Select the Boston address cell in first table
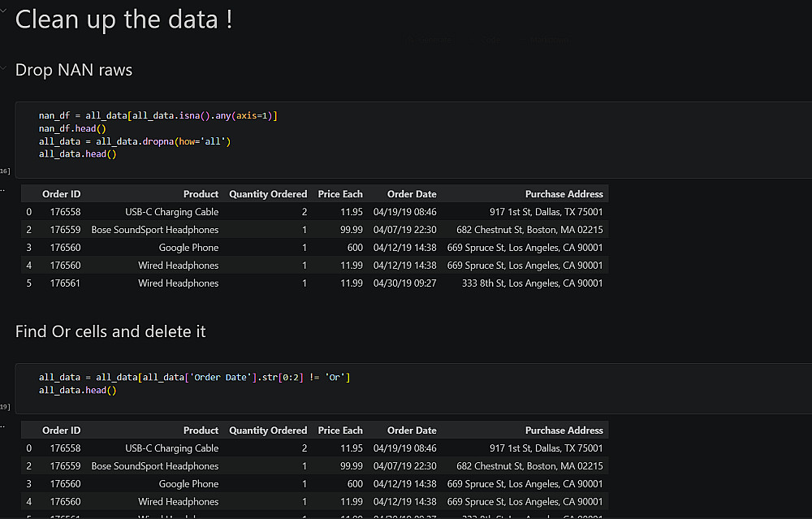 coord(529,230)
